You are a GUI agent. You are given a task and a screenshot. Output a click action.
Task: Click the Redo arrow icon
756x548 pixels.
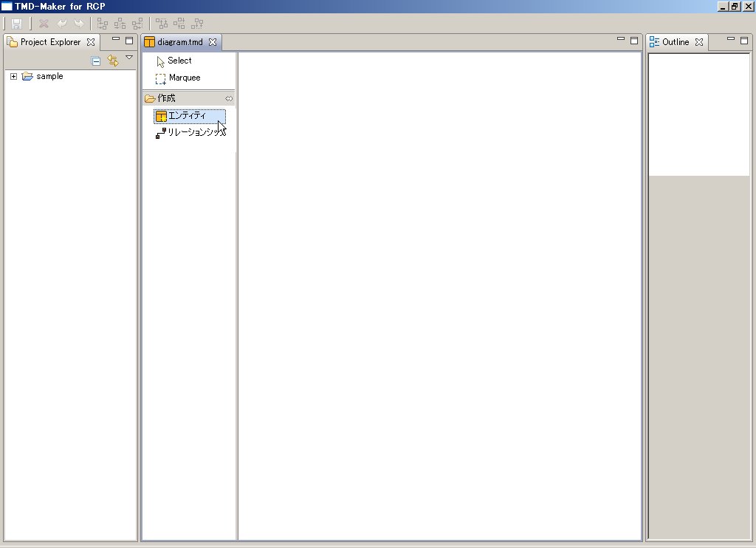pos(78,24)
